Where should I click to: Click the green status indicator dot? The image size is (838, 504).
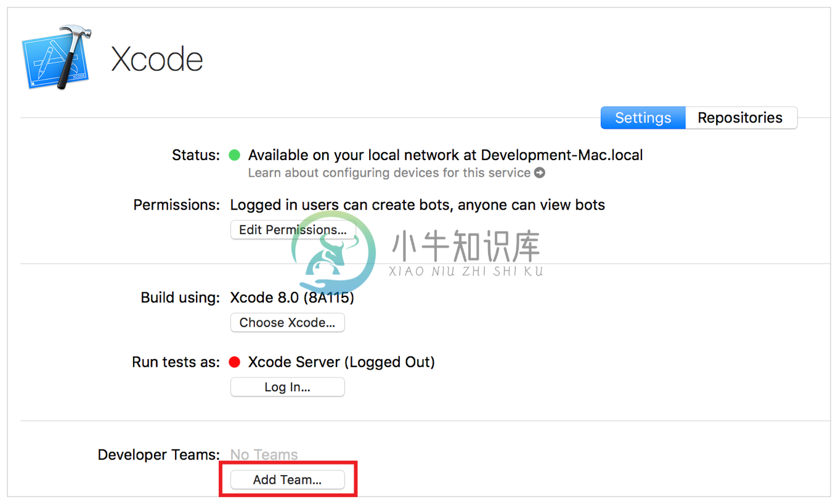tap(234, 155)
